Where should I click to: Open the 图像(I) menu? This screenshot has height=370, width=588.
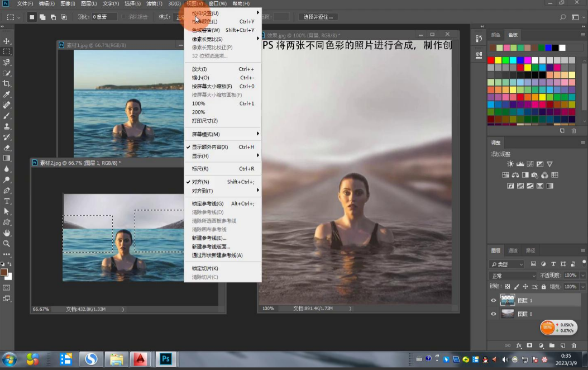click(68, 3)
